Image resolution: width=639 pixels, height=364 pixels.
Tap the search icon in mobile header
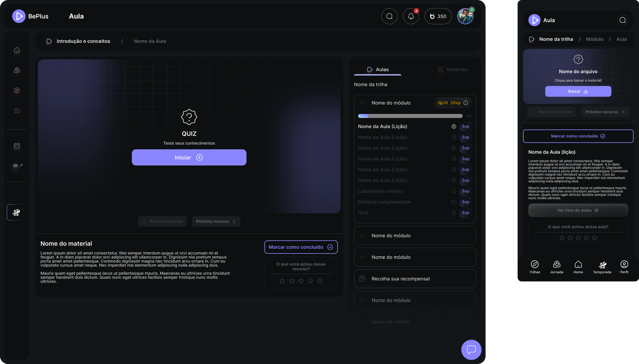[622, 20]
